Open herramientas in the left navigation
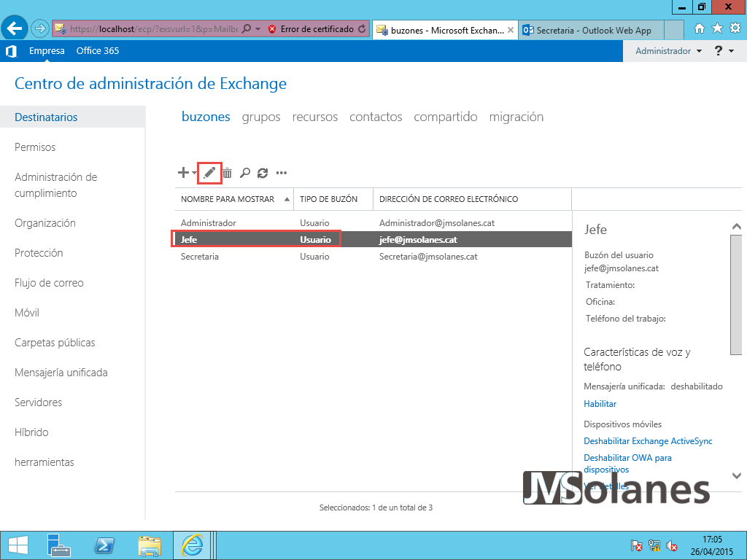 [44, 462]
